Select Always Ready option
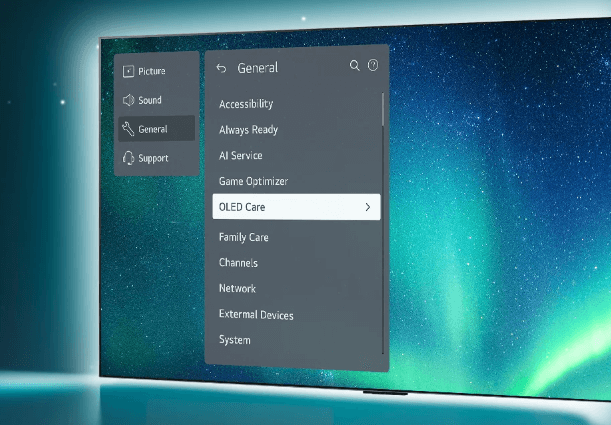The height and width of the screenshot is (425, 611). (x=248, y=130)
